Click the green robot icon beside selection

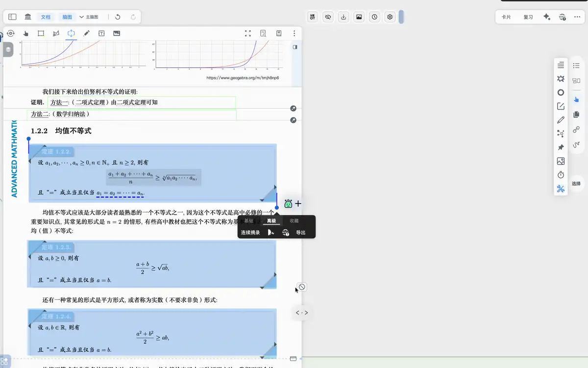pyautogui.click(x=288, y=204)
